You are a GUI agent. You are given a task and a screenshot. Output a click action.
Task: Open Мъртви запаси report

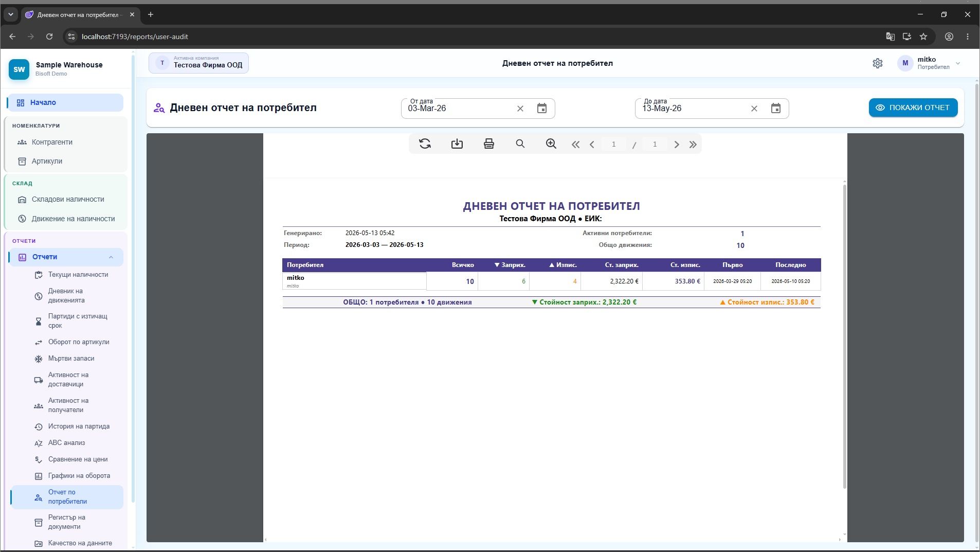(x=67, y=359)
